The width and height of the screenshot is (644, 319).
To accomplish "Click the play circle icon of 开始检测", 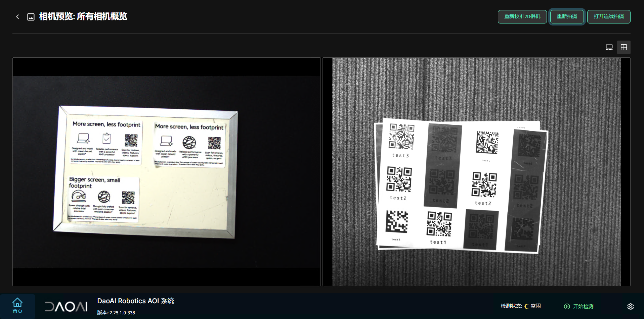I will 567,306.
